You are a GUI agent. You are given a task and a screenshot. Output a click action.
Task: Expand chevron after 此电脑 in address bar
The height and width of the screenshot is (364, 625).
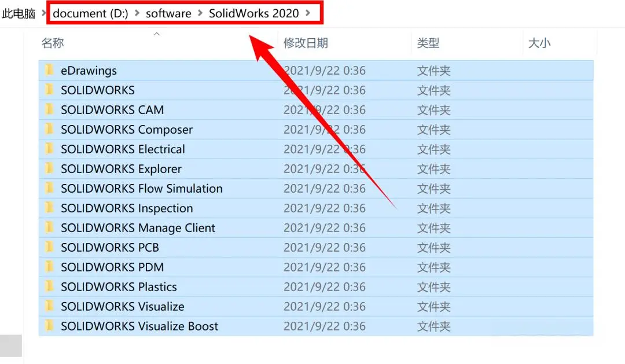pyautogui.click(x=44, y=13)
